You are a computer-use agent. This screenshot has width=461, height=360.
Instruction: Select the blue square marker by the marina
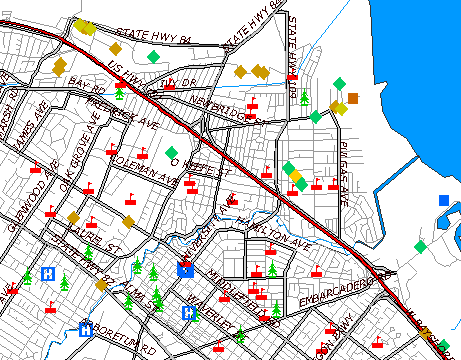click(x=444, y=200)
